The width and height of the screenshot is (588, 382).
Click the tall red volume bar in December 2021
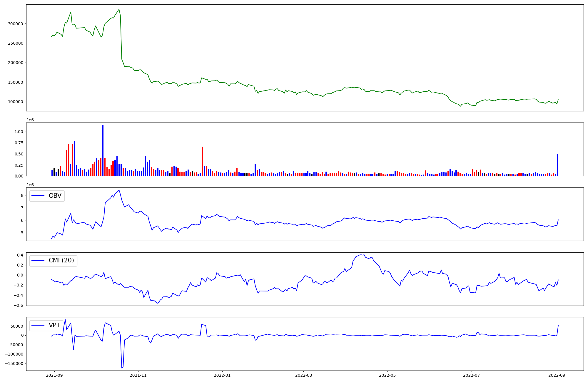point(202,162)
